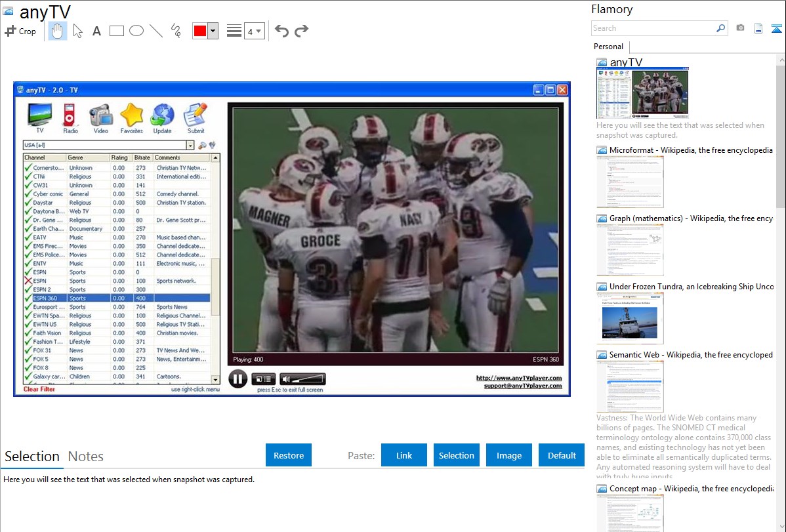Click the TV icon in anyTV
Viewport: 786px width, 532px height.
click(39, 118)
